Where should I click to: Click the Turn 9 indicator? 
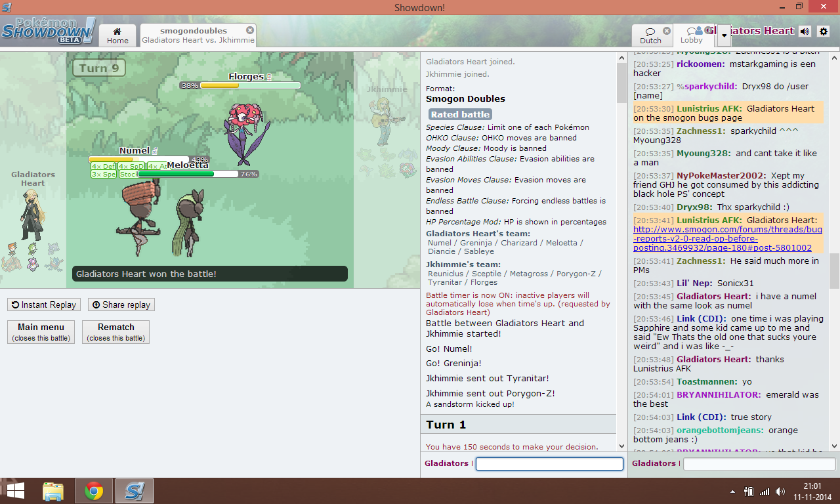99,68
